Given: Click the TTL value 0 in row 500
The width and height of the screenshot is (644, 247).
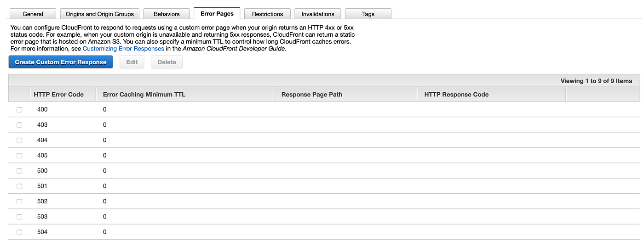Looking at the screenshot, I should coord(105,170).
